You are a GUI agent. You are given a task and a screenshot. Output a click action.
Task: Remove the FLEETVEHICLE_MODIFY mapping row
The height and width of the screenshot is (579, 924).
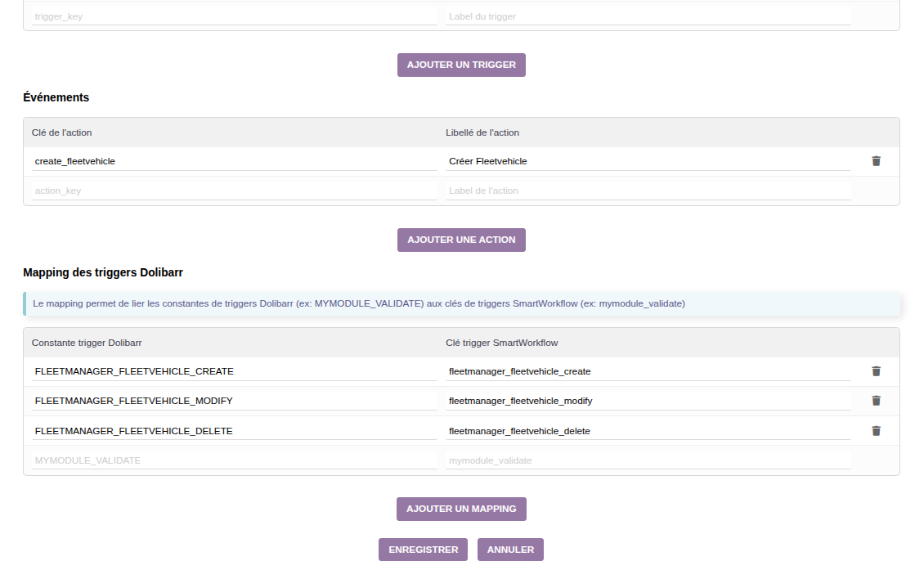click(x=876, y=401)
